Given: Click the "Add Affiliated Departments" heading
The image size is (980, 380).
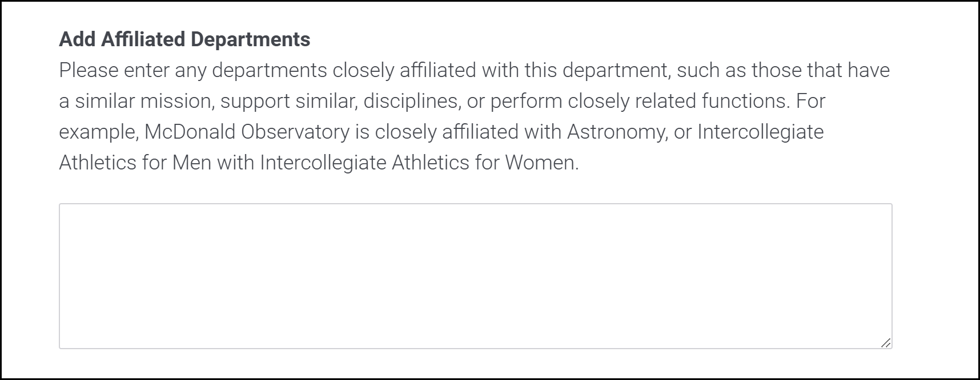Looking at the screenshot, I should pos(184,39).
